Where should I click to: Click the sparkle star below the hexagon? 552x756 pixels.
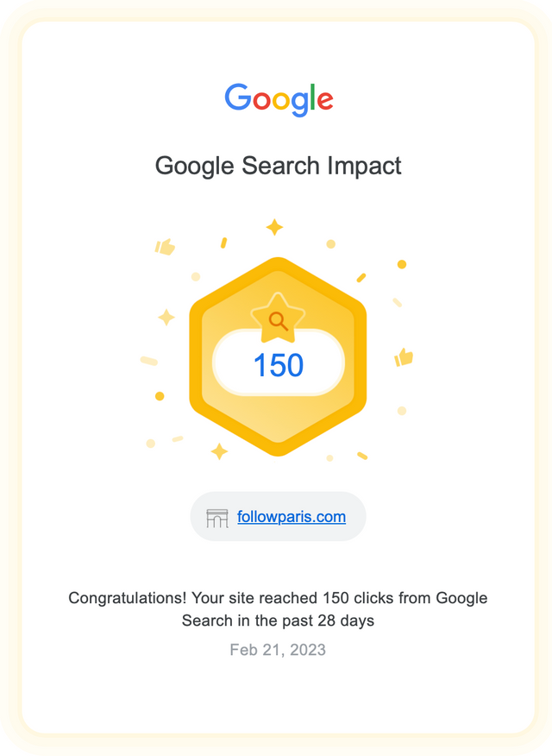(x=219, y=451)
